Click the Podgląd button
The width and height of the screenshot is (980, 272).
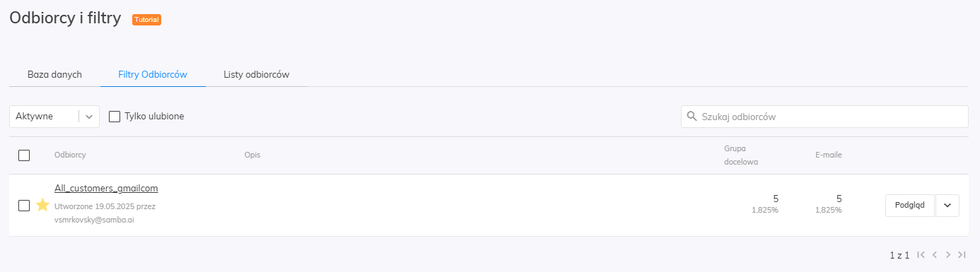[910, 206]
